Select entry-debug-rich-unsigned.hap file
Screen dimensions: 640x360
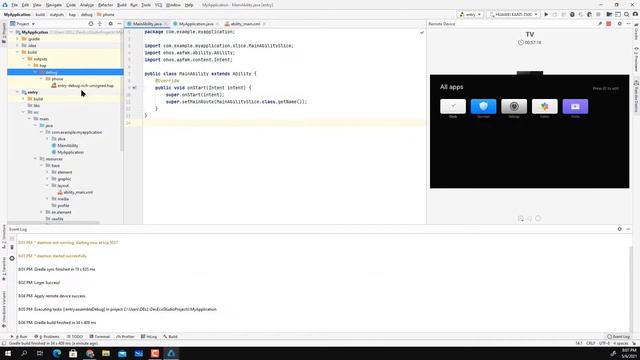(83, 86)
